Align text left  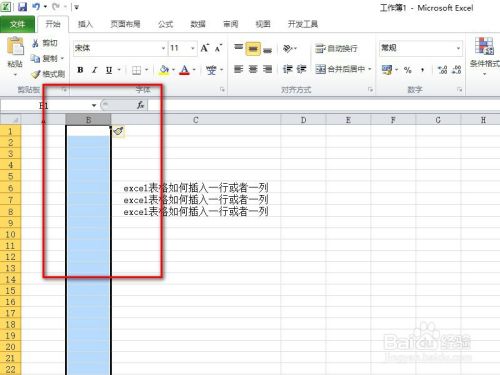tap(238, 69)
